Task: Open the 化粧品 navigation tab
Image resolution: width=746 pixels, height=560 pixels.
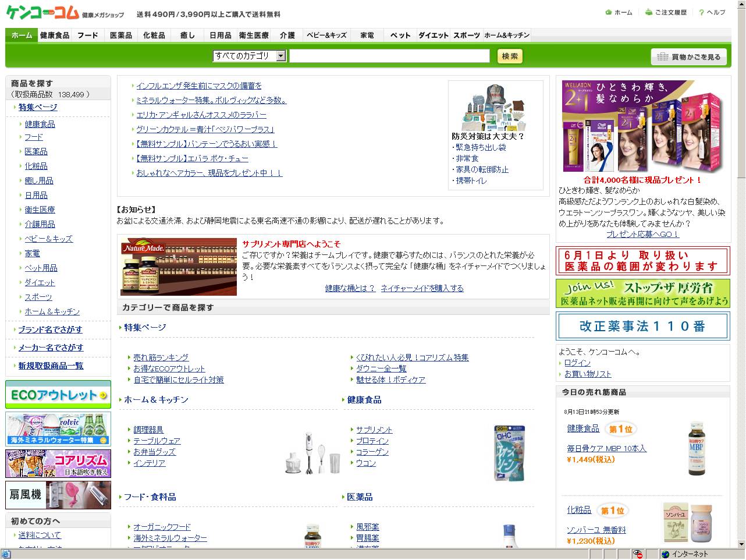Action: pyautogui.click(x=154, y=36)
